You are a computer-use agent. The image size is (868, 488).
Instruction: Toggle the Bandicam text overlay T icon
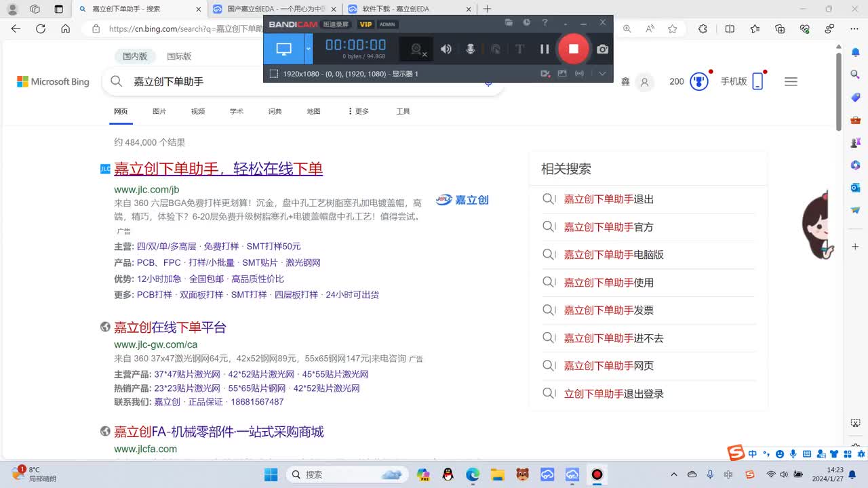(x=519, y=49)
